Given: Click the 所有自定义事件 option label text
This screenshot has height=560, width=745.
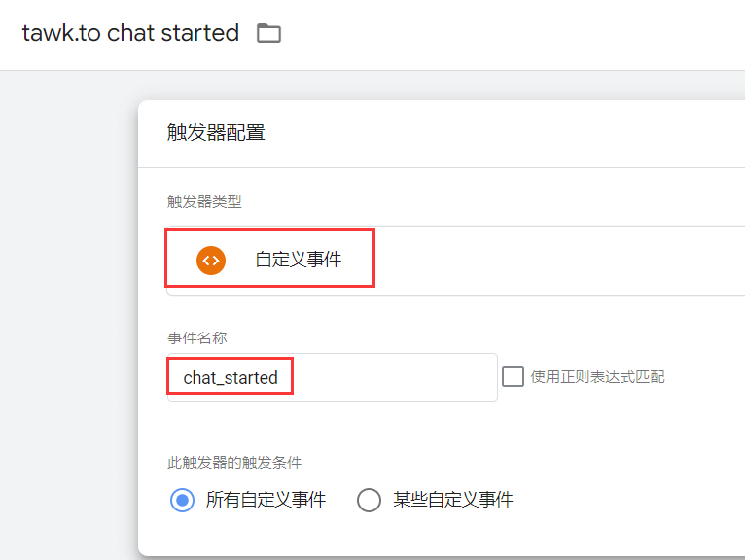Looking at the screenshot, I should tap(266, 500).
